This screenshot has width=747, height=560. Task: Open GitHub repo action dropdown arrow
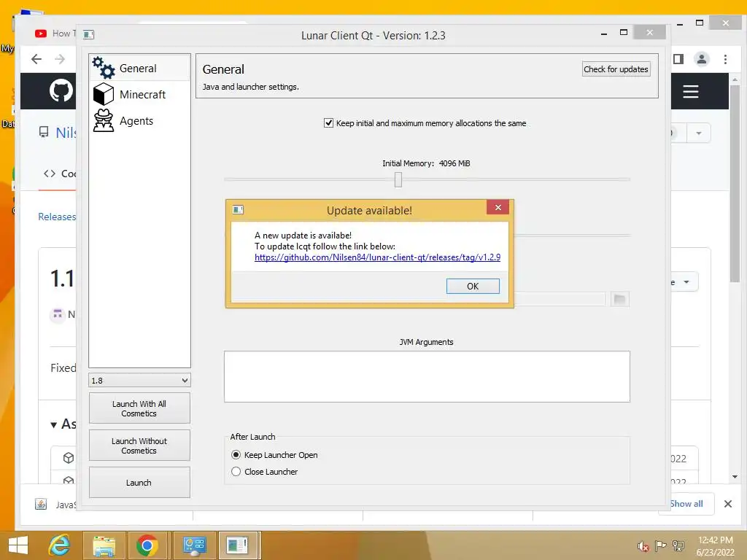[x=698, y=133]
